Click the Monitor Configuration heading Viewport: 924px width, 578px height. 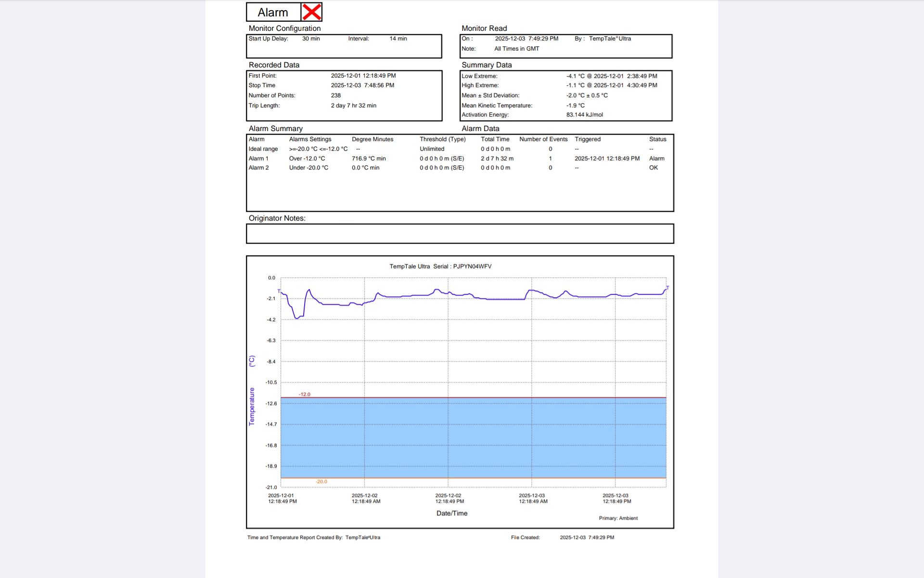(284, 28)
